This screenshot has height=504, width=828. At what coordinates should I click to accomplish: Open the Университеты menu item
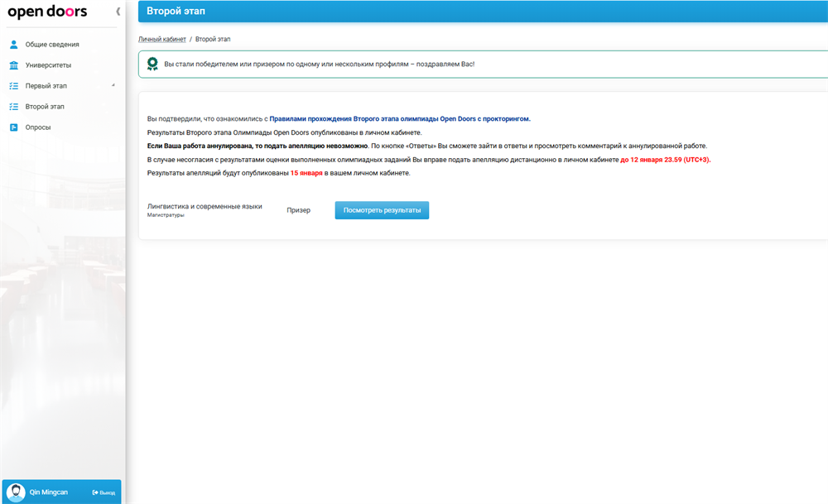click(x=48, y=65)
